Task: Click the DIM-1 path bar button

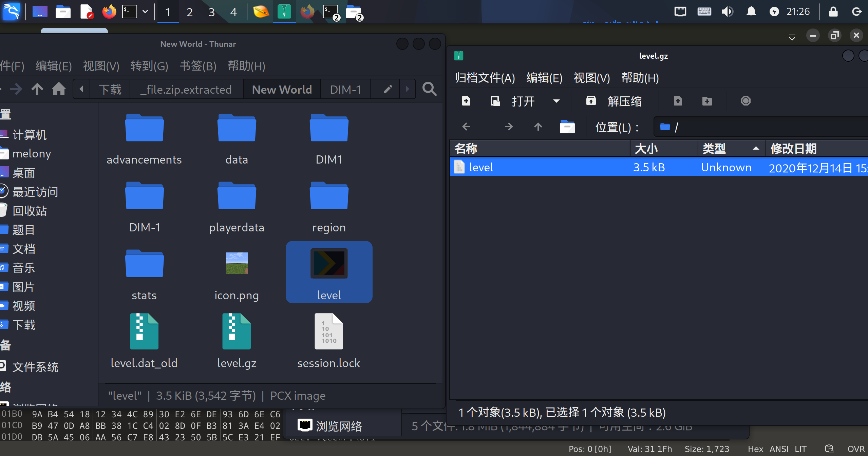Action: (x=345, y=89)
